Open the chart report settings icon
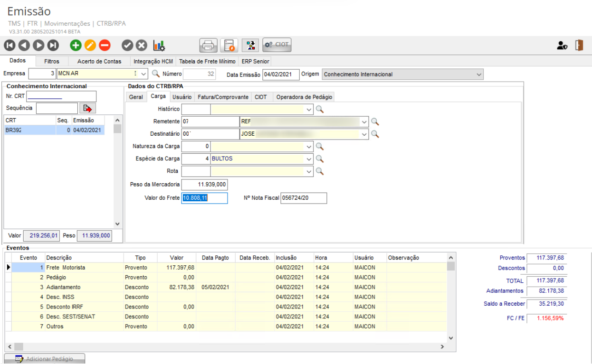 coord(159,46)
